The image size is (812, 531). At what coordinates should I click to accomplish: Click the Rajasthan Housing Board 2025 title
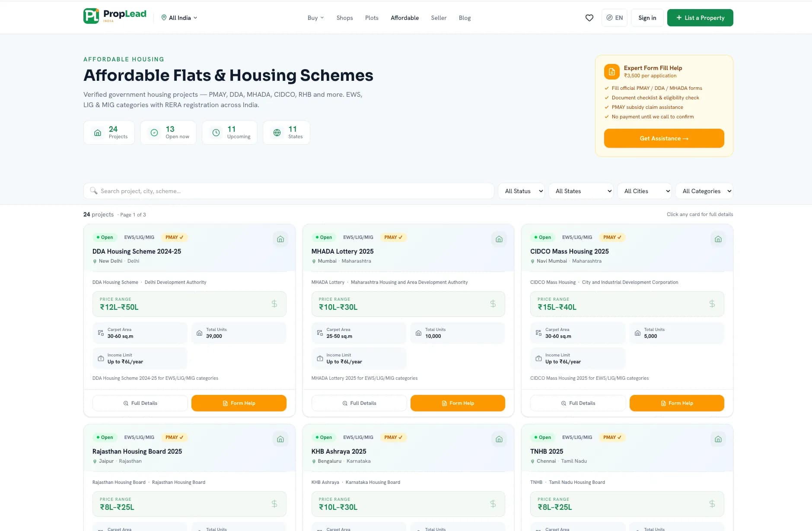137,452
